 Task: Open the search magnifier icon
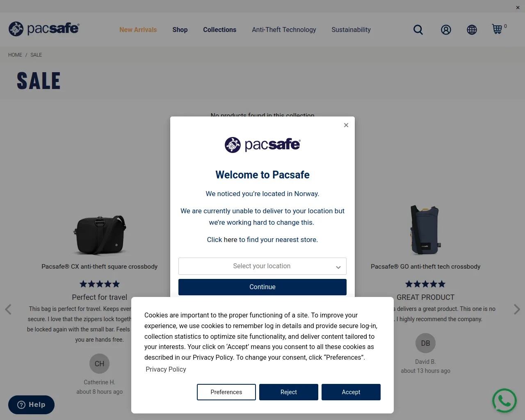tap(418, 30)
